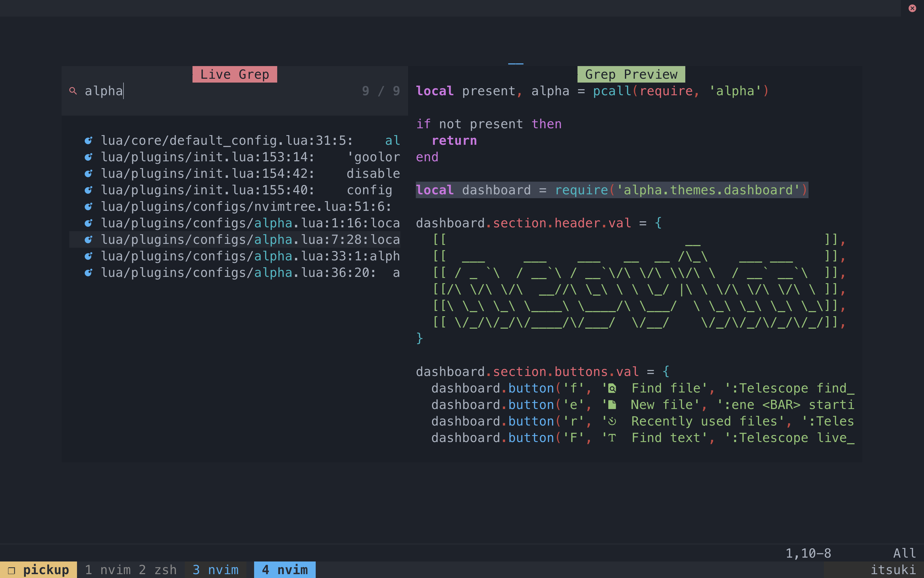This screenshot has height=578, width=924.
Task: Switch to tmux window 3 nvim
Action: (x=215, y=570)
